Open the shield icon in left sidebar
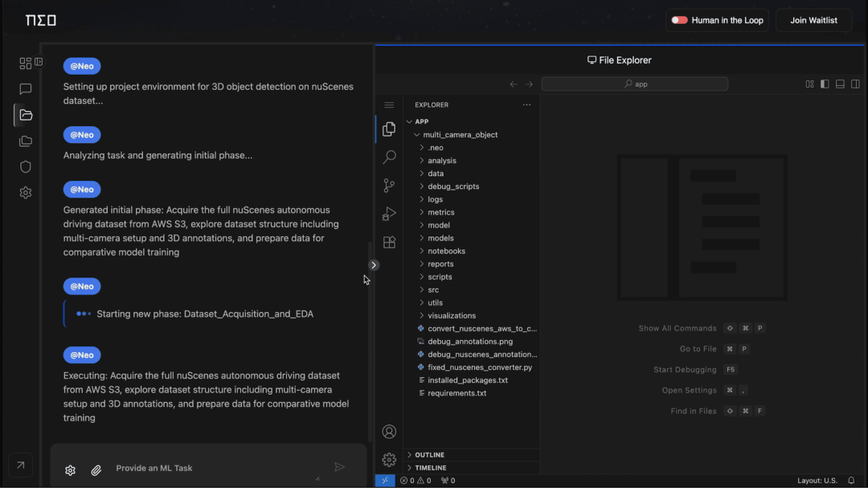868x488 pixels. point(26,166)
